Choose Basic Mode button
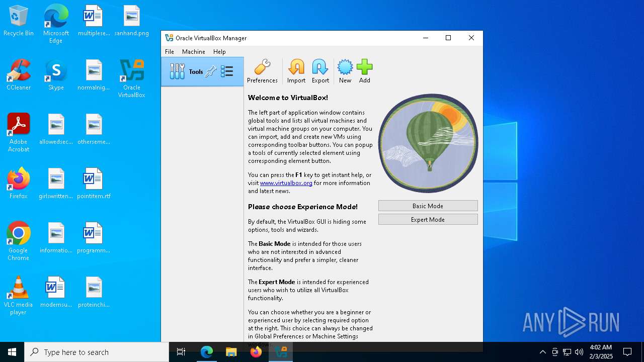 click(x=428, y=206)
